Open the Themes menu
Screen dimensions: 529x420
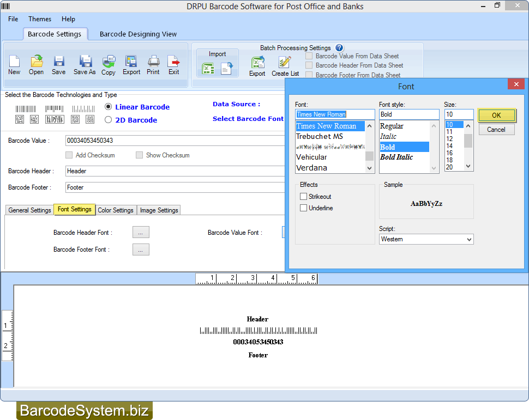coord(40,19)
